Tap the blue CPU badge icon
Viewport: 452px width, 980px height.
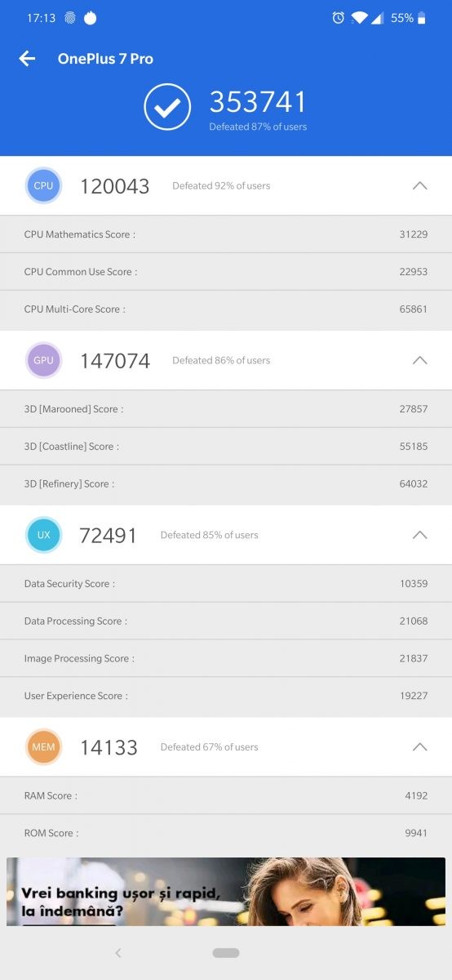tap(43, 185)
